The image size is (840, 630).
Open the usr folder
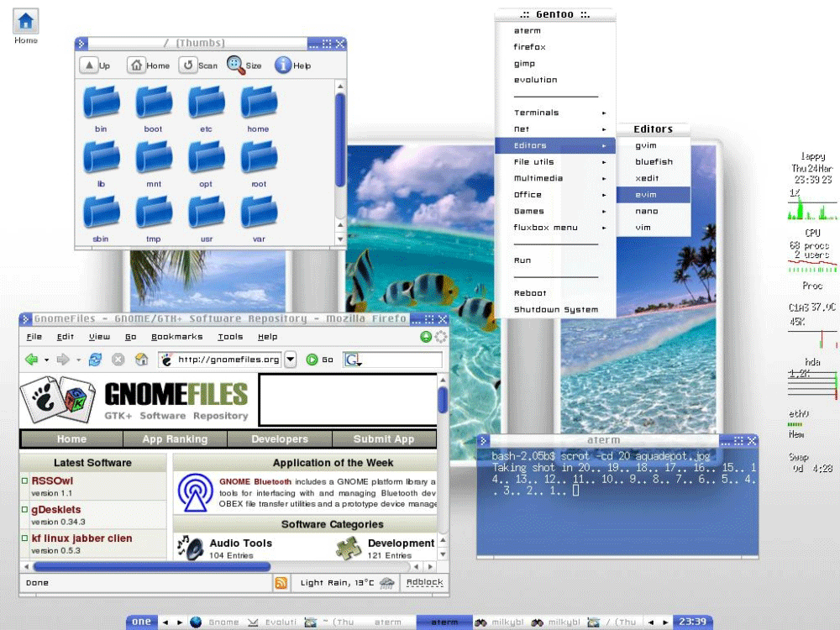207,219
